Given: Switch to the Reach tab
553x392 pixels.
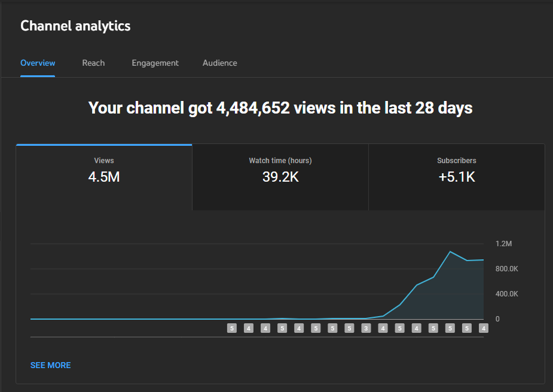Looking at the screenshot, I should point(93,63).
